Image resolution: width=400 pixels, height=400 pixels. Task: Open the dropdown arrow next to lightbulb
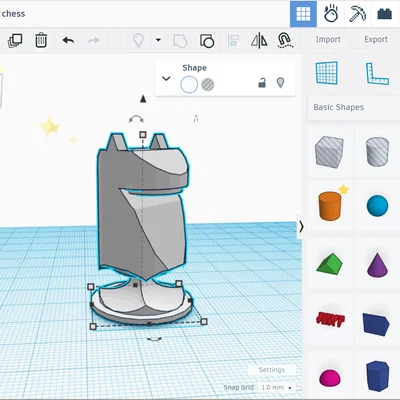(x=158, y=40)
